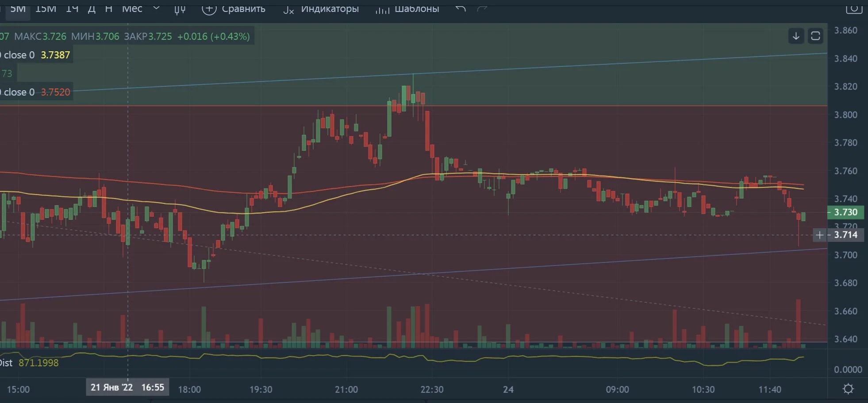Open the Indicators function icon
This screenshot has height=403, width=868.
point(288,9)
